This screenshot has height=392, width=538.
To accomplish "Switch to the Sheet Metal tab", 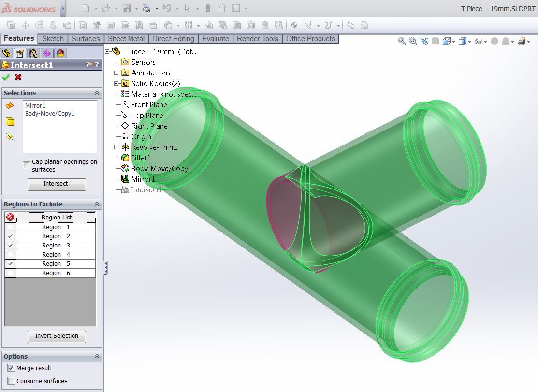I will tap(126, 39).
